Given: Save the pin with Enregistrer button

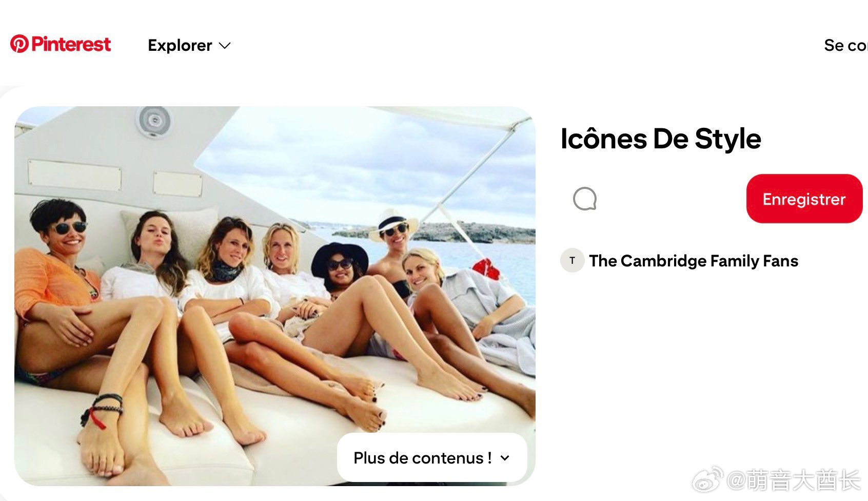Looking at the screenshot, I should pos(804,199).
